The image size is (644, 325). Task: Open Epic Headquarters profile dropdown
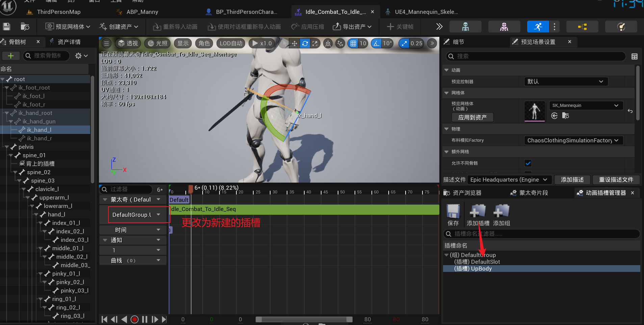click(510, 180)
